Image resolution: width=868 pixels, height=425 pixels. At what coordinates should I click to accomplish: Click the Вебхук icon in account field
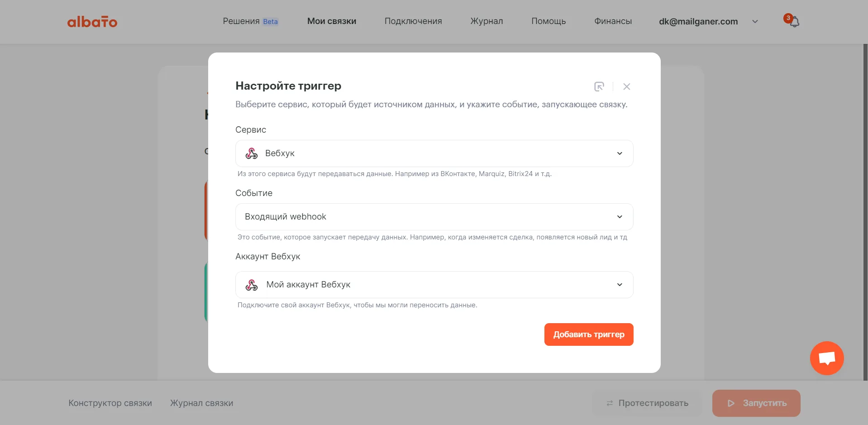tap(252, 285)
